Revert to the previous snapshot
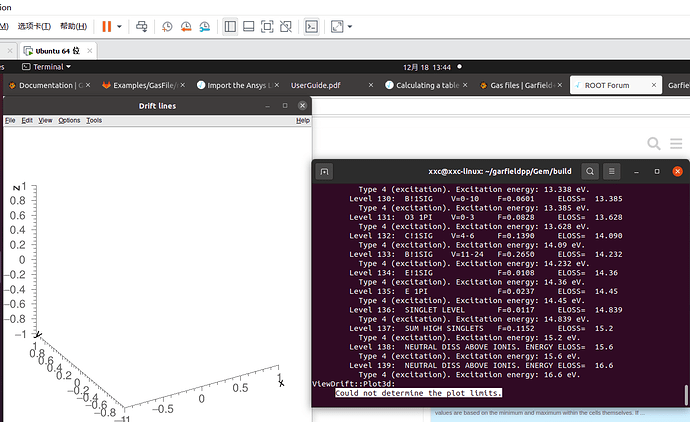690x422 pixels. click(x=183, y=26)
